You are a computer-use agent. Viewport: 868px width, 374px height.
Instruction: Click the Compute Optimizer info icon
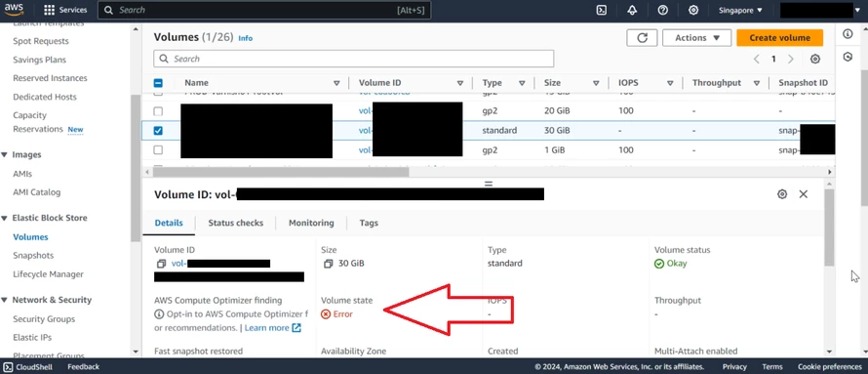coord(158,314)
